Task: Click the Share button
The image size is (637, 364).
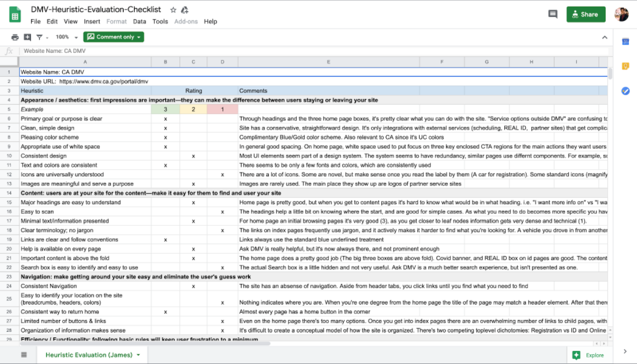Action: tap(585, 14)
